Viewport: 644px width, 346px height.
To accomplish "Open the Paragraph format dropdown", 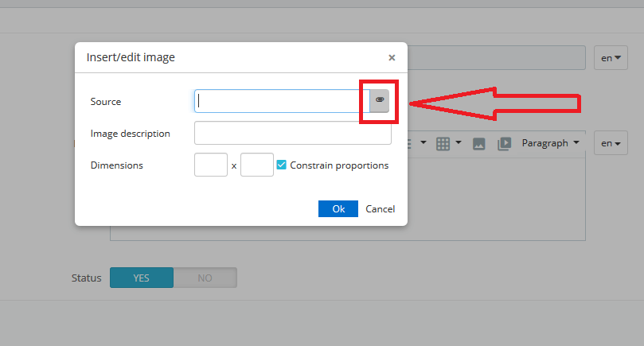I will pyautogui.click(x=550, y=143).
